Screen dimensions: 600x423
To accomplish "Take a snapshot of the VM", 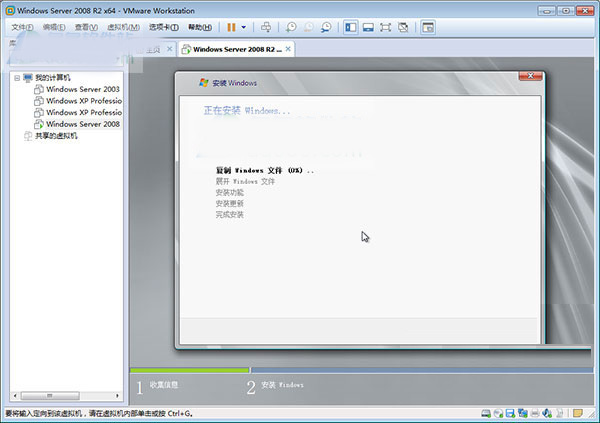I will pos(291,27).
